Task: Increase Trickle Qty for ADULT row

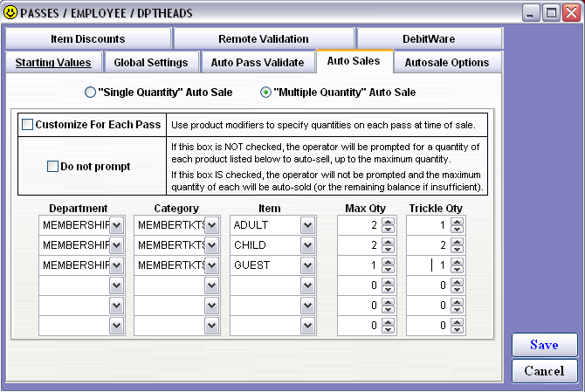Action: (x=457, y=222)
